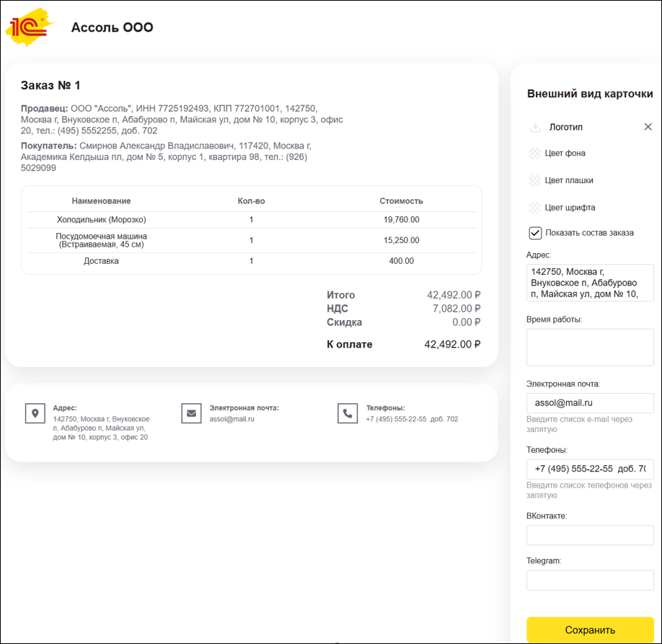This screenshot has height=644, width=662.
Task: Click the Логотип label
Action: (x=566, y=127)
